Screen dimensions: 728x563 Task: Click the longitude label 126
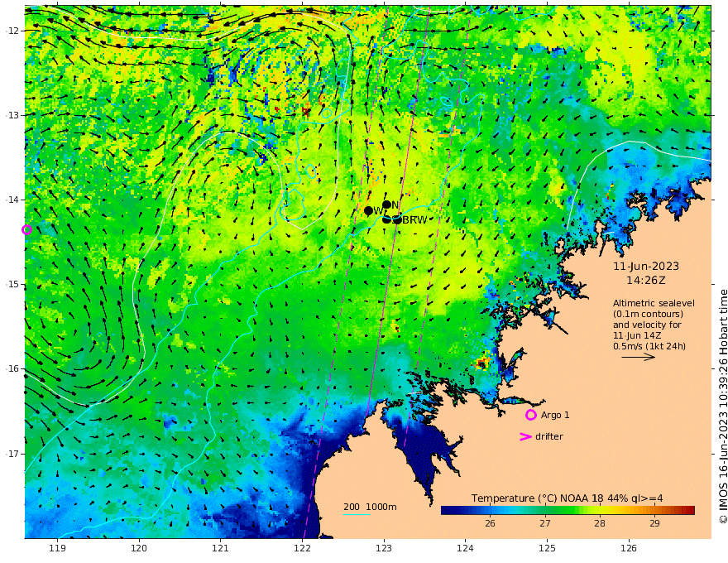[629, 548]
